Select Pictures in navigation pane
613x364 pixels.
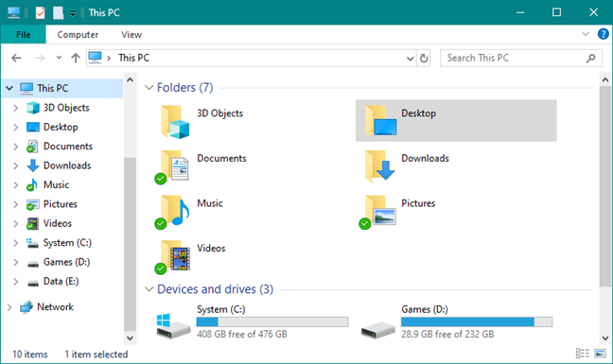point(61,204)
